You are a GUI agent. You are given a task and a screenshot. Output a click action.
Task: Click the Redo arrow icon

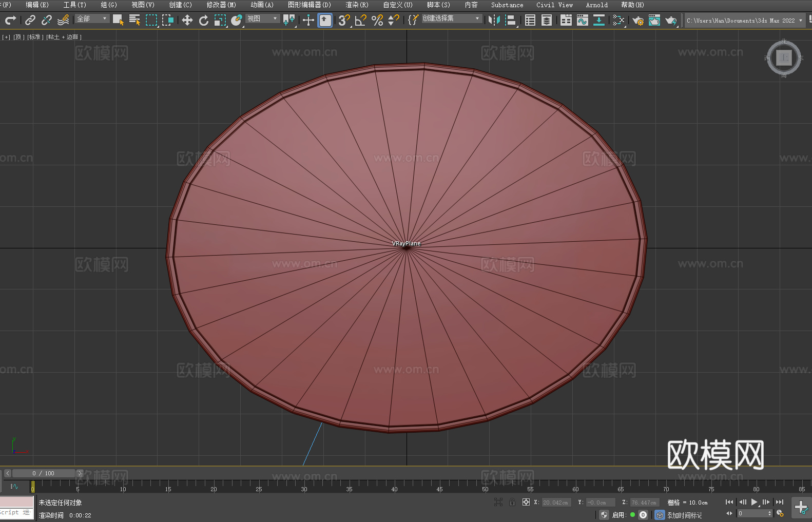[x=10, y=20]
